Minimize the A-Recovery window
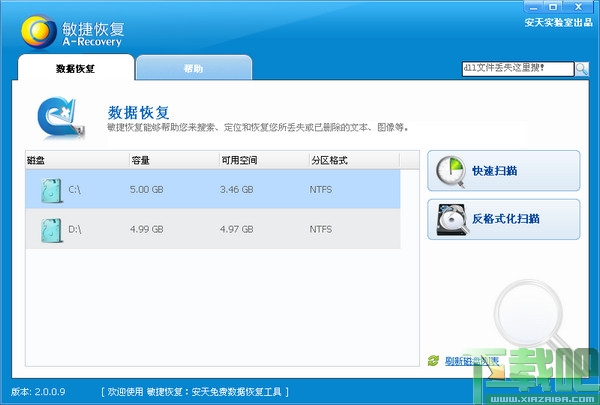Image resolution: width=600 pixels, height=405 pixels. point(534,7)
